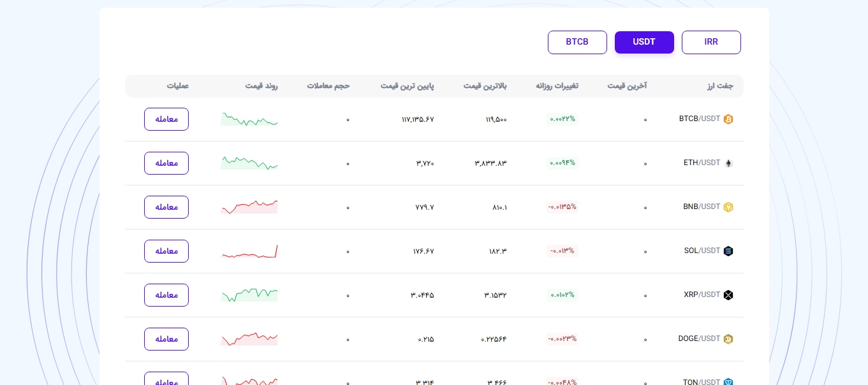Select the SOL/USDT daily change percentage
Image resolution: width=868 pixels, height=385 pixels.
click(x=563, y=251)
